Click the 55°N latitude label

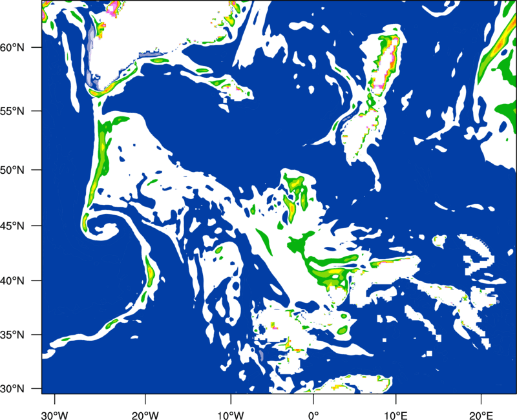point(12,111)
